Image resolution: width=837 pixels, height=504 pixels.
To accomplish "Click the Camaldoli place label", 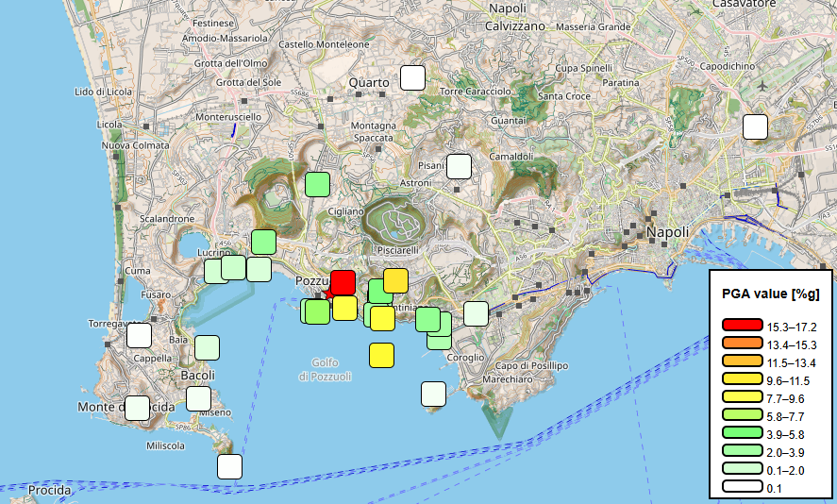I will click(x=511, y=157).
